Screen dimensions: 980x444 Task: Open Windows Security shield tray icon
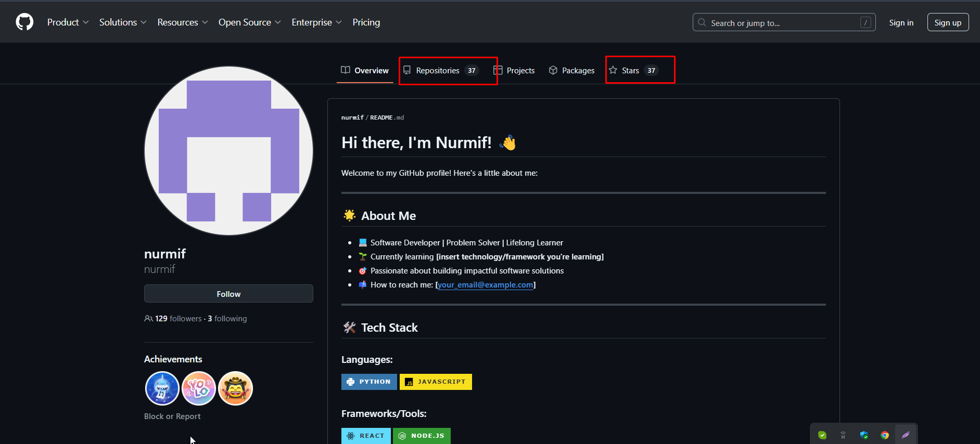click(864, 435)
